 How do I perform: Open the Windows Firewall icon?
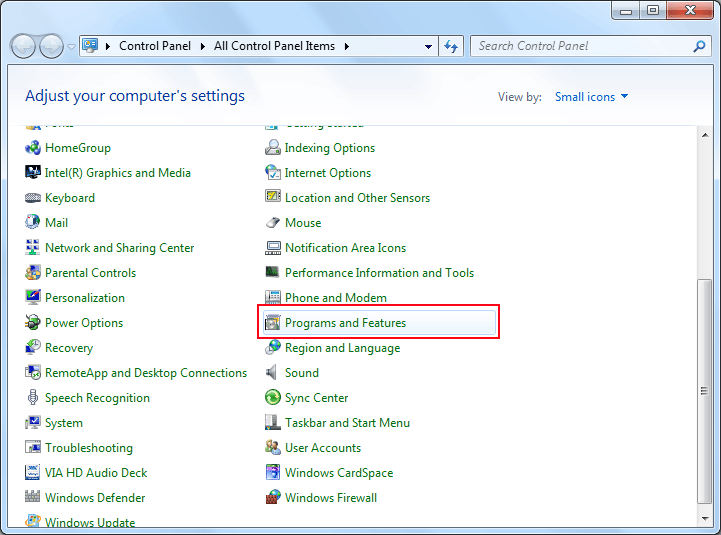(273, 497)
